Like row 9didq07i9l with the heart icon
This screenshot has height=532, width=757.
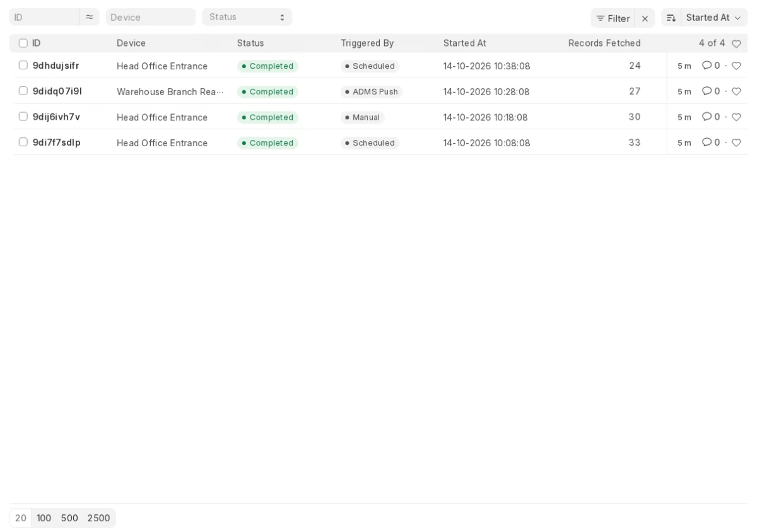point(736,91)
